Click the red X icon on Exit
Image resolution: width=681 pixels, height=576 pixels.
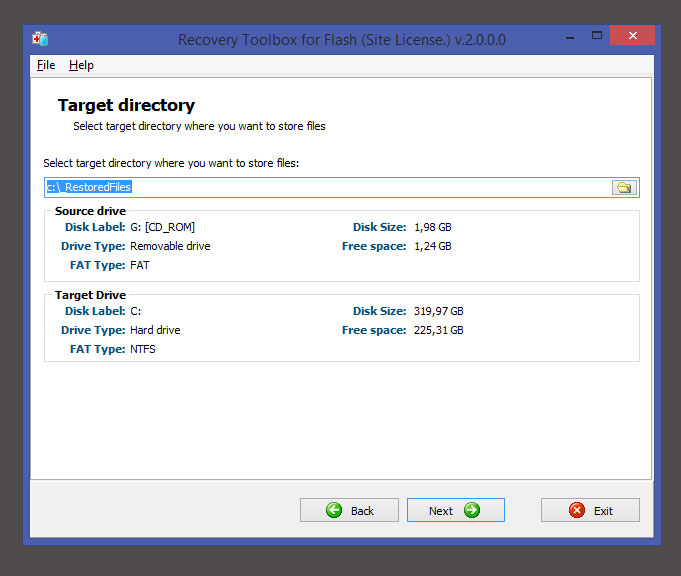coord(576,510)
